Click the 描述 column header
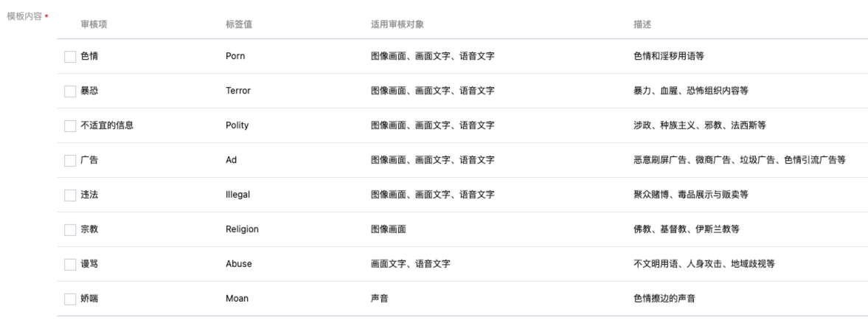This screenshot has height=326, width=868. (x=642, y=25)
